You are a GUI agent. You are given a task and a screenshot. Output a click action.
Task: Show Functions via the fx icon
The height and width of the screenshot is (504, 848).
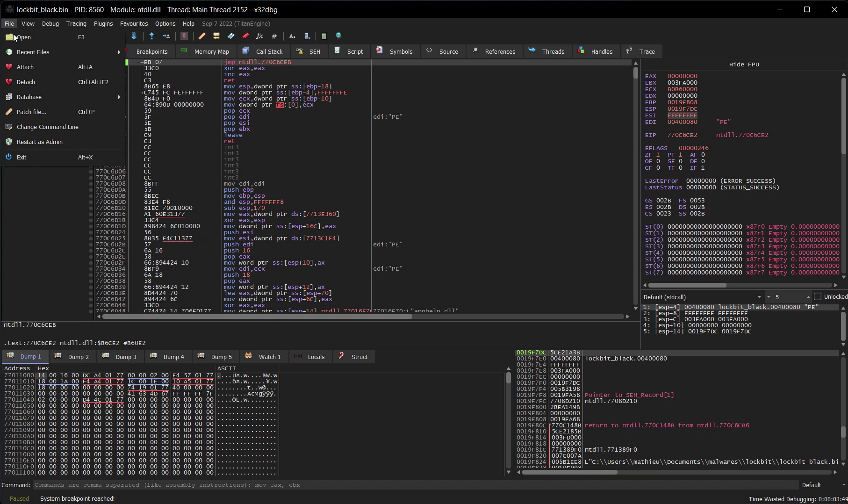259,36
